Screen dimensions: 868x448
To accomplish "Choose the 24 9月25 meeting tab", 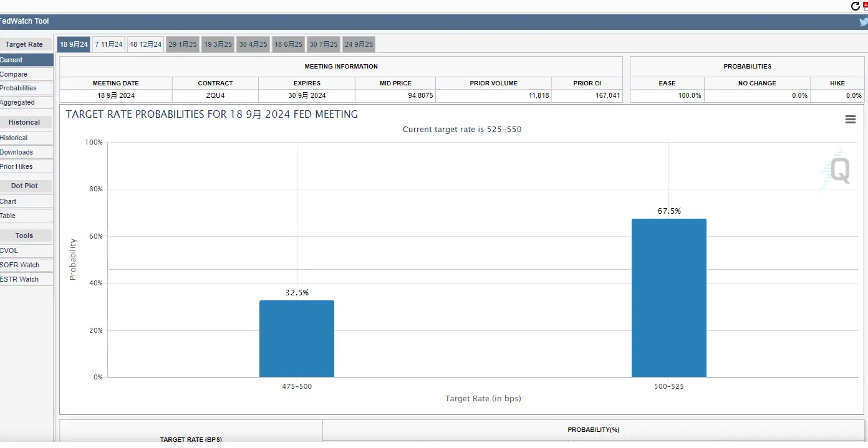I will coord(359,44).
